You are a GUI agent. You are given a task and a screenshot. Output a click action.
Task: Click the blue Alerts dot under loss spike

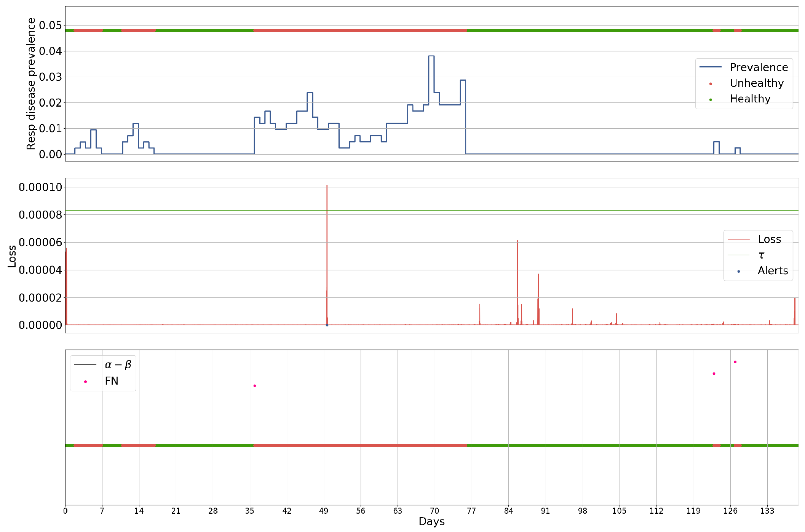[327, 325]
